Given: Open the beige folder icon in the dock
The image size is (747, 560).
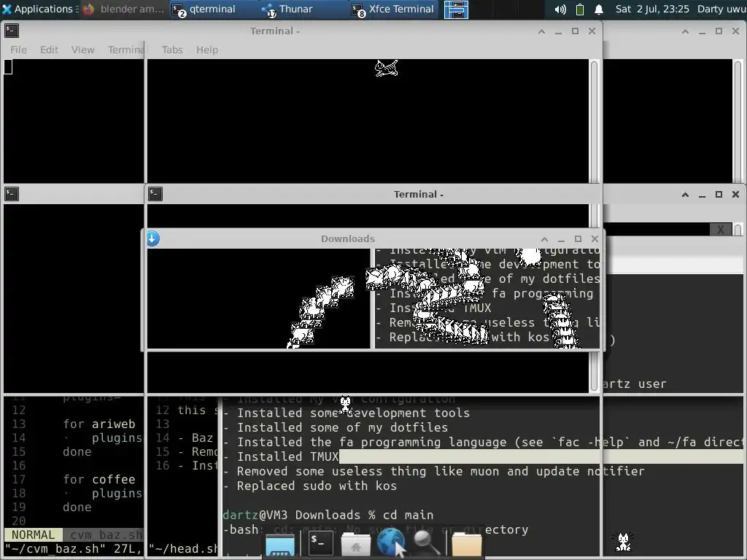Looking at the screenshot, I should click(x=466, y=545).
